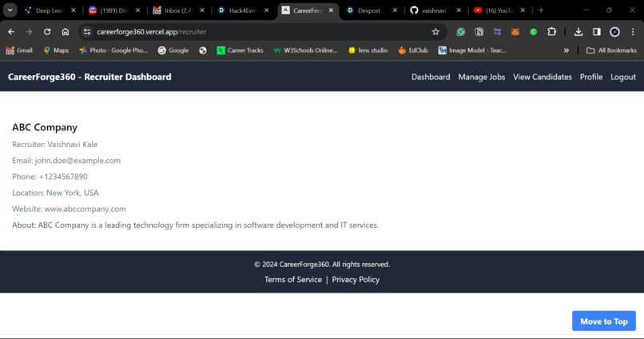Toggle the browser side panel icon

[596, 32]
